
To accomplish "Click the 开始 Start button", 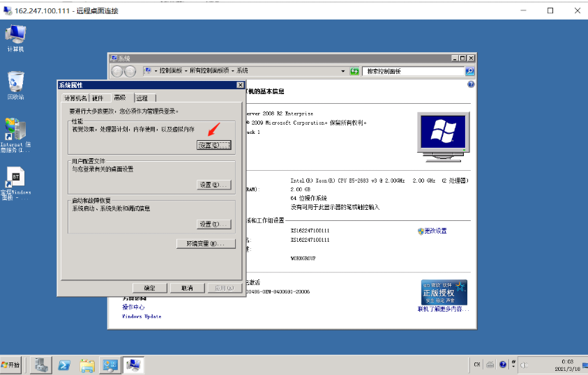I will coord(10,365).
